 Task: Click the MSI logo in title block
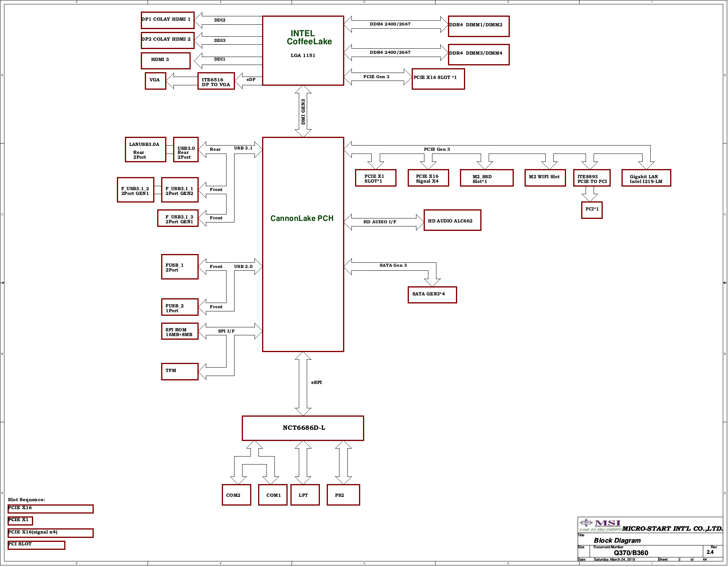600,525
